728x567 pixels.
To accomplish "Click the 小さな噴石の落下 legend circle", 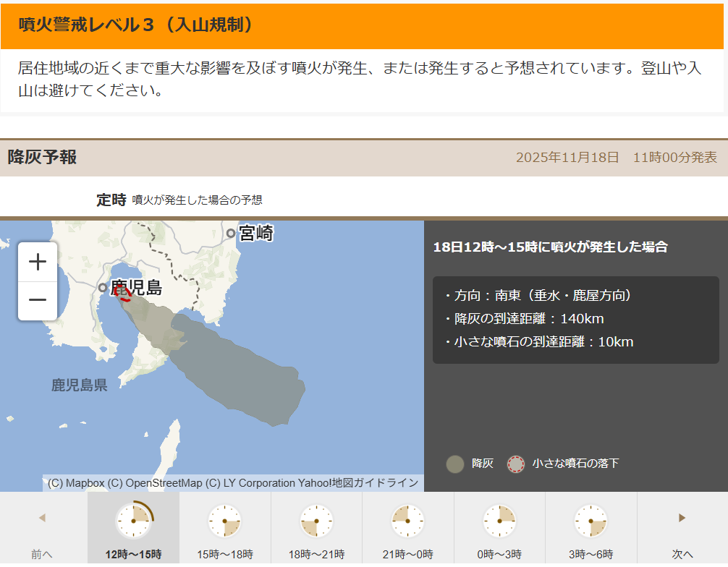I will click(515, 464).
